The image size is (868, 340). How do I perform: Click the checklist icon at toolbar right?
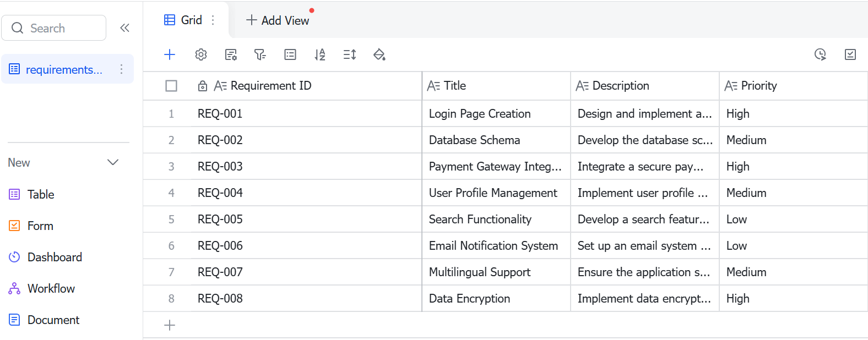850,54
